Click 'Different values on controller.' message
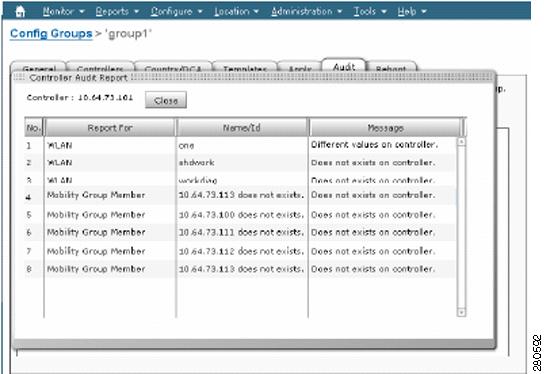Image resolution: width=544 pixels, height=374 pixels. tap(374, 145)
